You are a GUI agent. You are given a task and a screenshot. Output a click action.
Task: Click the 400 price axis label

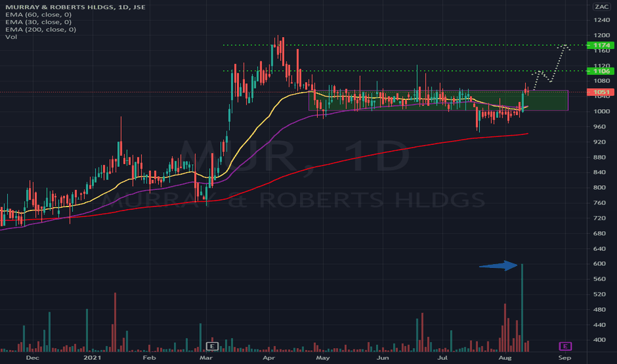[x=600, y=340]
